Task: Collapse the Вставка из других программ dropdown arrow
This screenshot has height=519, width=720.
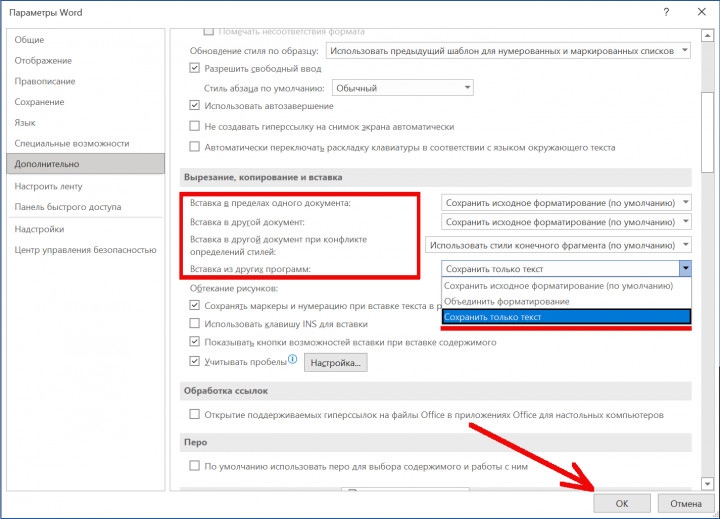Action: pos(685,268)
